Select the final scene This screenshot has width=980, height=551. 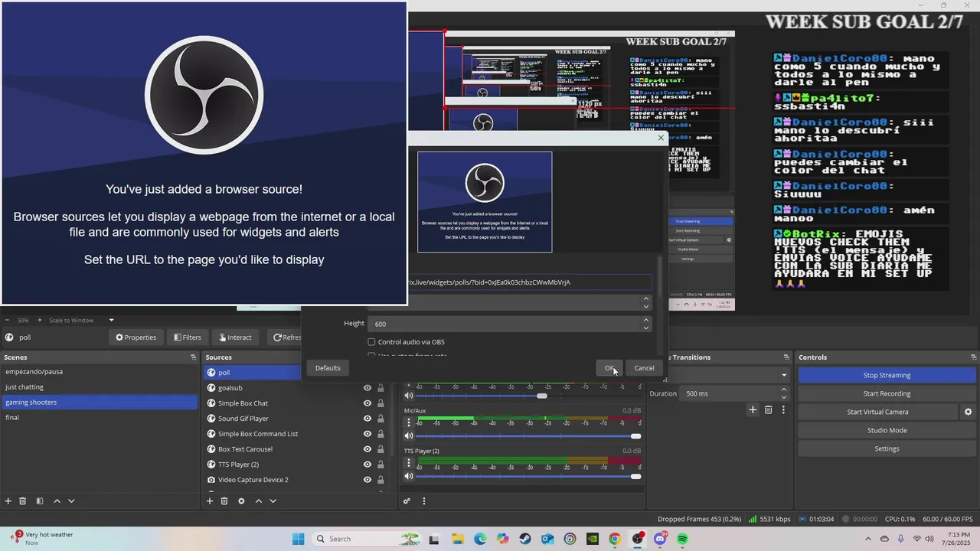pyautogui.click(x=100, y=418)
